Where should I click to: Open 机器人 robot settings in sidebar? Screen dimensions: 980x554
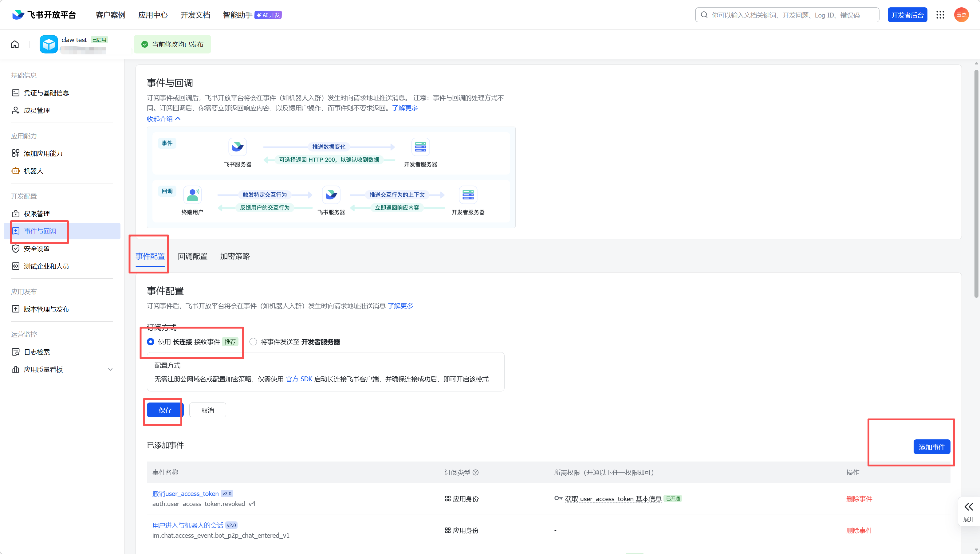33,171
